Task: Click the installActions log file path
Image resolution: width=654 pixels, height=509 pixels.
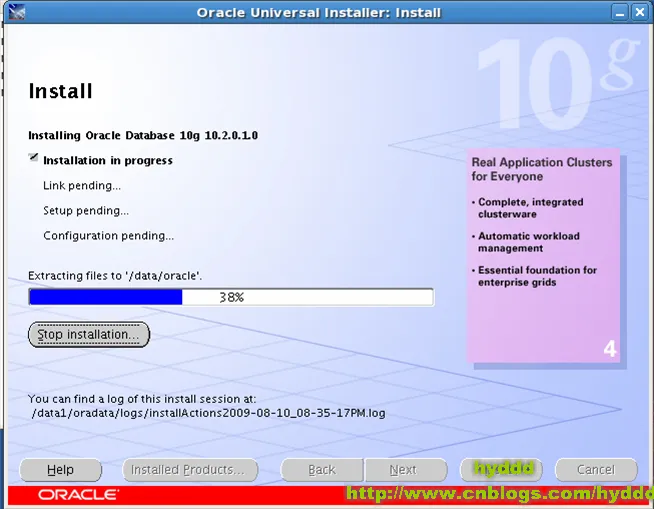Action: point(209,413)
